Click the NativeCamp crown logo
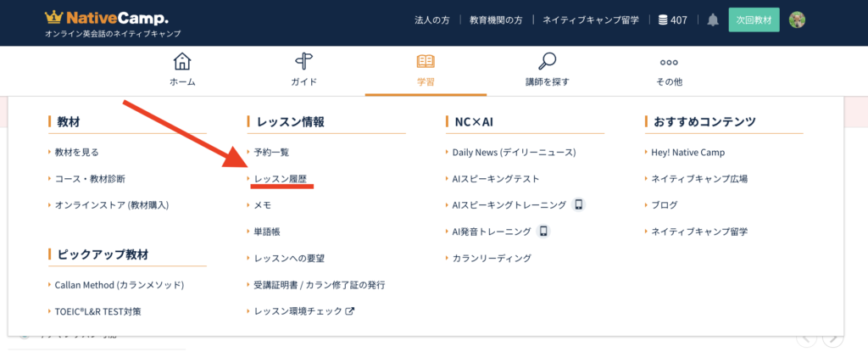Viewport: 868px width, 352px height. tap(53, 18)
